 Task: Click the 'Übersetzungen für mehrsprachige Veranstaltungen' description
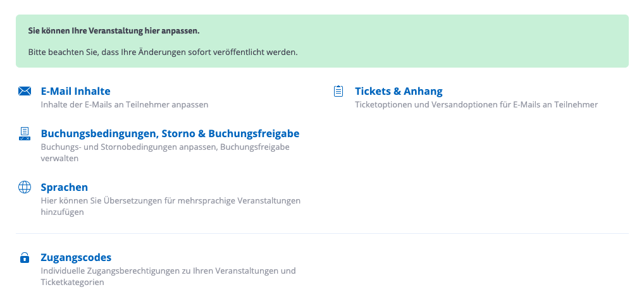click(170, 201)
